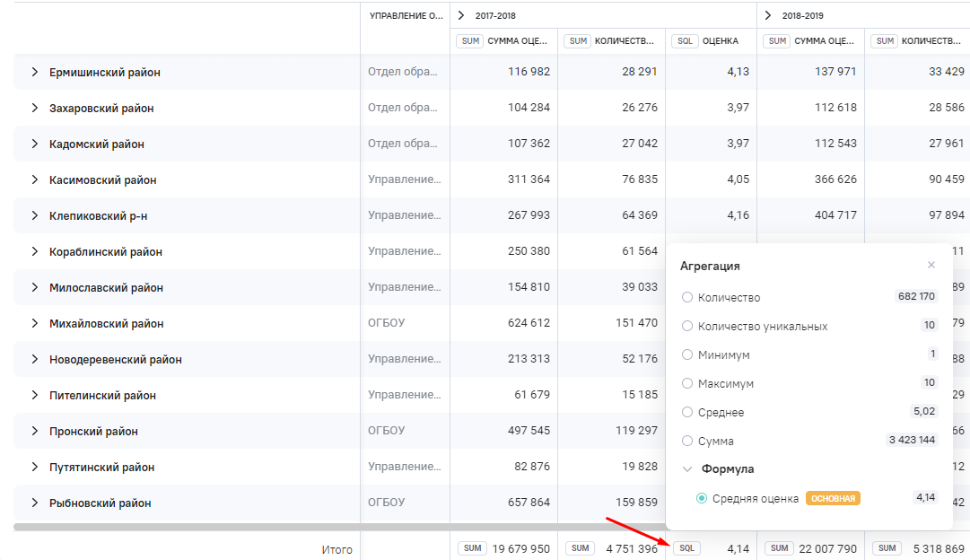The height and width of the screenshot is (560, 970).
Task: Select the Среднее aggregation radio
Action: (687, 412)
